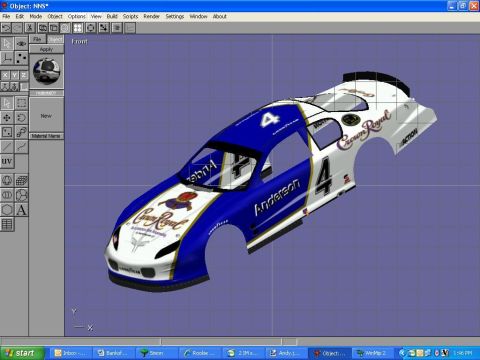Select the non-uniform scale tool
The height and width of the screenshot is (360, 480).
pyautogui.click(x=7, y=132)
